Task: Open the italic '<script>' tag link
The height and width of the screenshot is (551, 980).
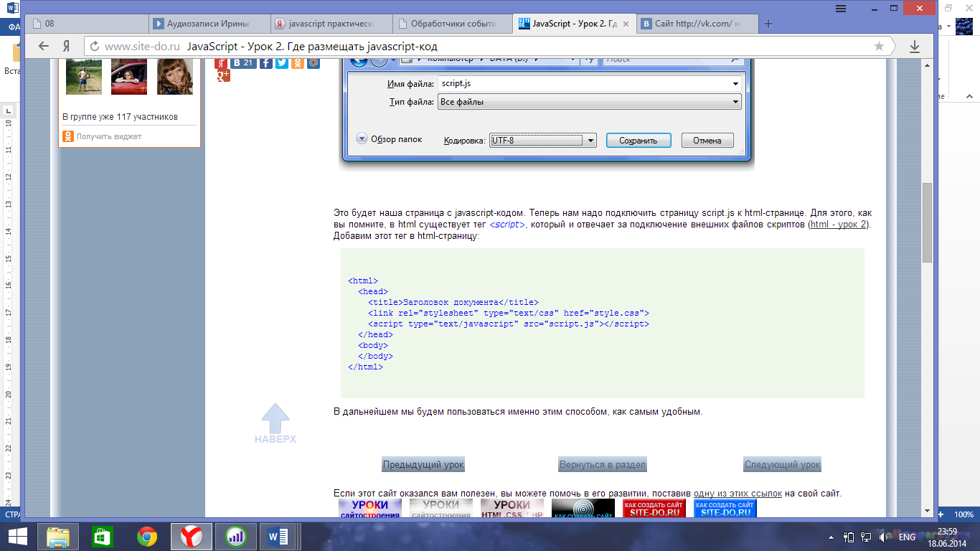Action: [x=507, y=225]
